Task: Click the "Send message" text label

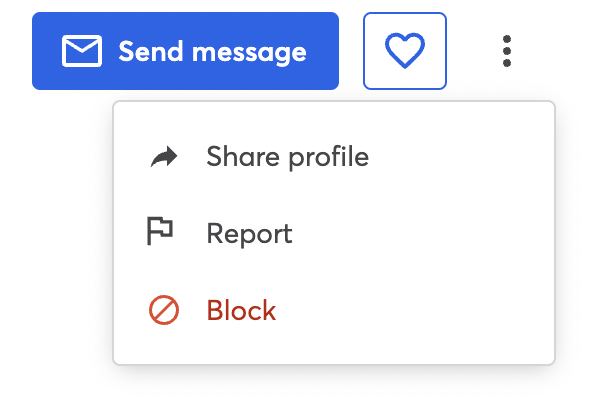Action: coord(212,52)
